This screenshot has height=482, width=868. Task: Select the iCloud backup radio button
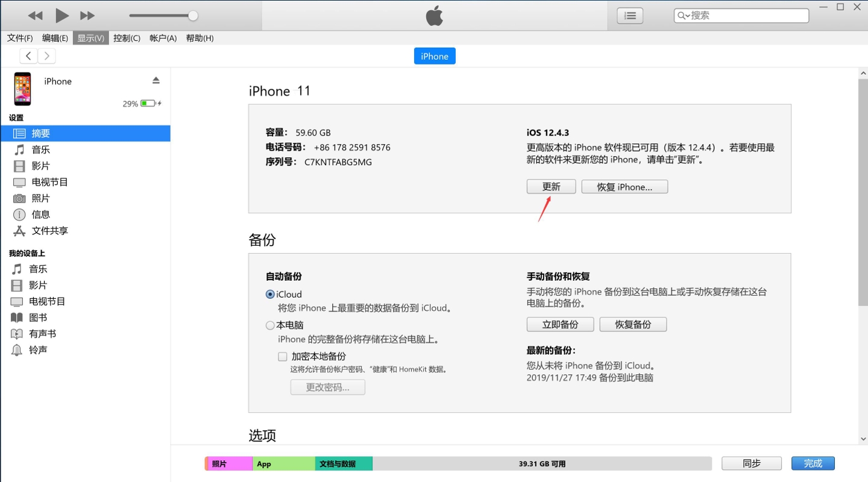point(270,295)
